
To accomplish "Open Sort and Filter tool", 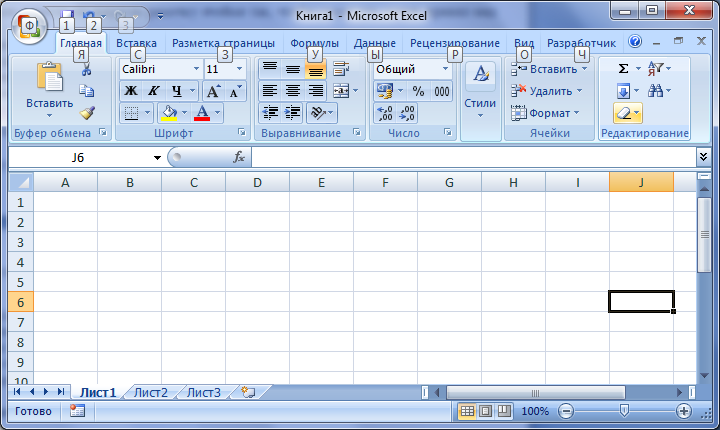I will (659, 69).
